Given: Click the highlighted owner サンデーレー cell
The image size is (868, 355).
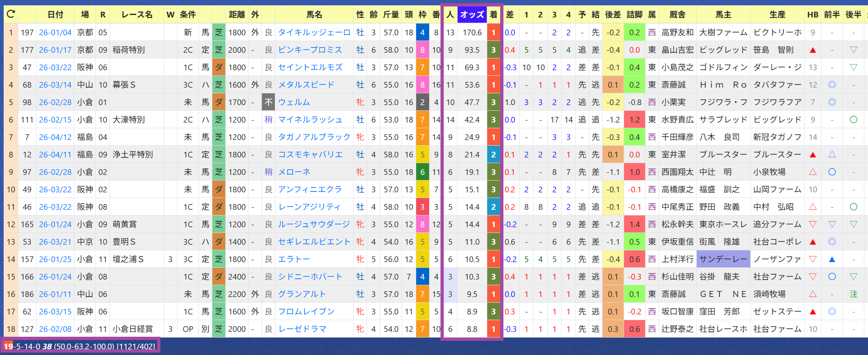Looking at the screenshot, I should coord(723,259).
